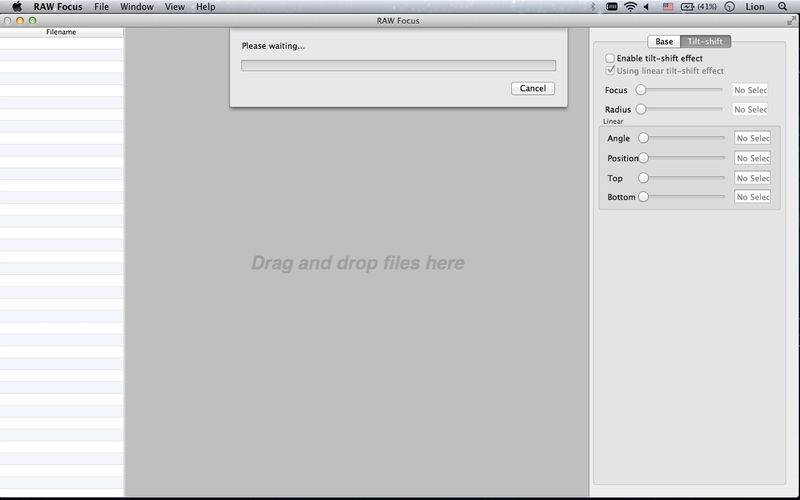
Task: Click the Angle value field
Action: tap(752, 138)
